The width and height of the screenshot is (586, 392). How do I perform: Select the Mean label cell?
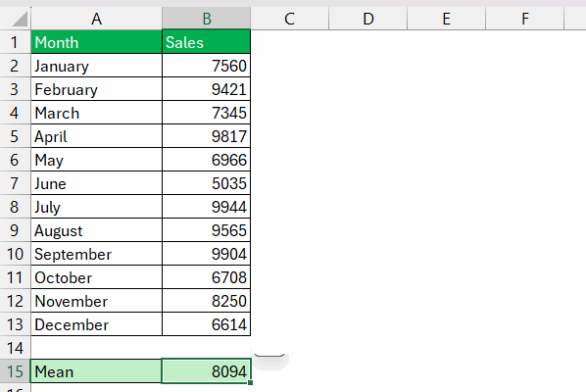pyautogui.click(x=96, y=371)
